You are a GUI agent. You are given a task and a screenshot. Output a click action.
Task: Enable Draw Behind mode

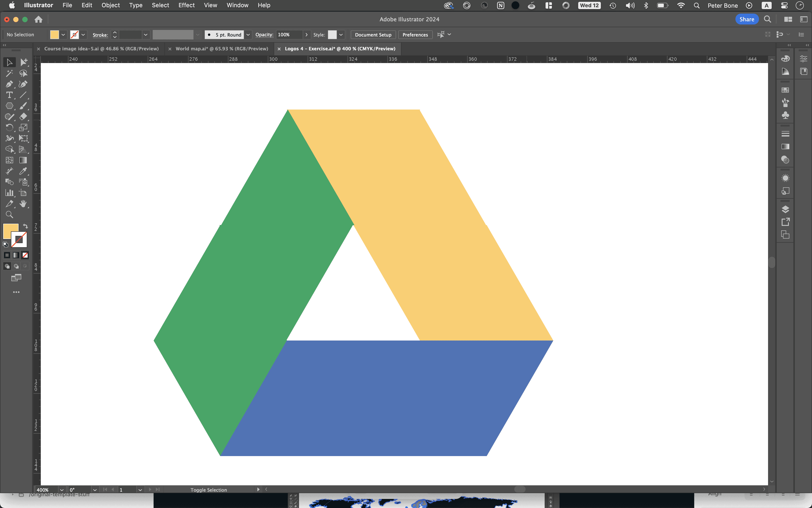point(16,266)
